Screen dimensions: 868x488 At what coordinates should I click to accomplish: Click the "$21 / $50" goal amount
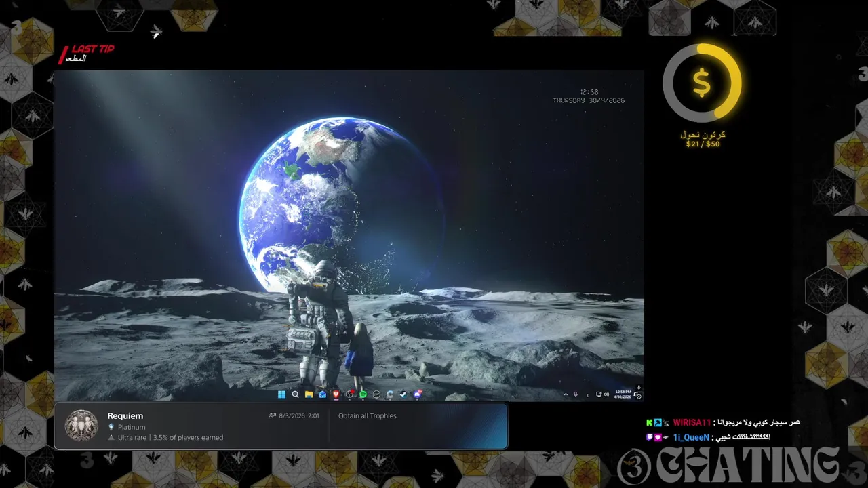pyautogui.click(x=703, y=144)
